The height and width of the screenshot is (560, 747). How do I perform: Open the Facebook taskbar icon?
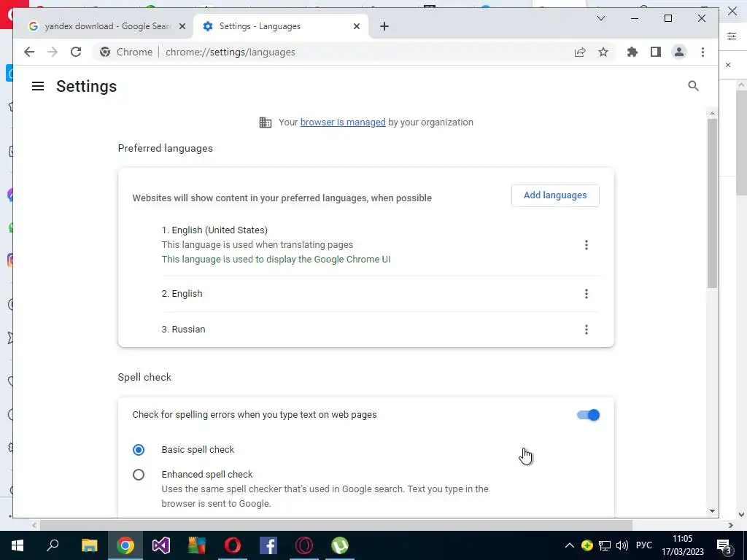click(x=268, y=545)
